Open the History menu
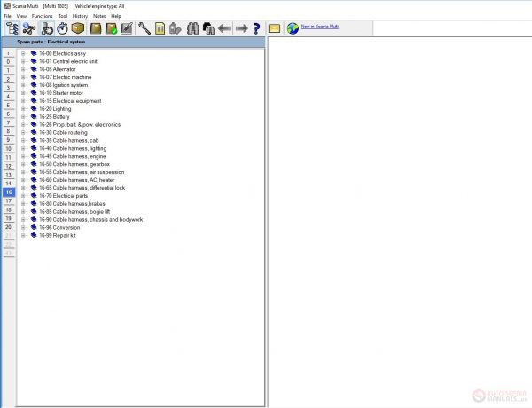Image resolution: width=532 pixels, height=408 pixels. pyautogui.click(x=80, y=16)
